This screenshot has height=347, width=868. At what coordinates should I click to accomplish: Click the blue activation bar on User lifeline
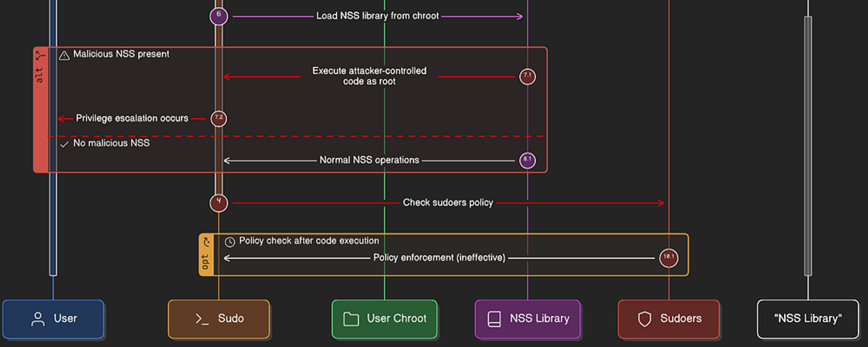click(x=53, y=138)
